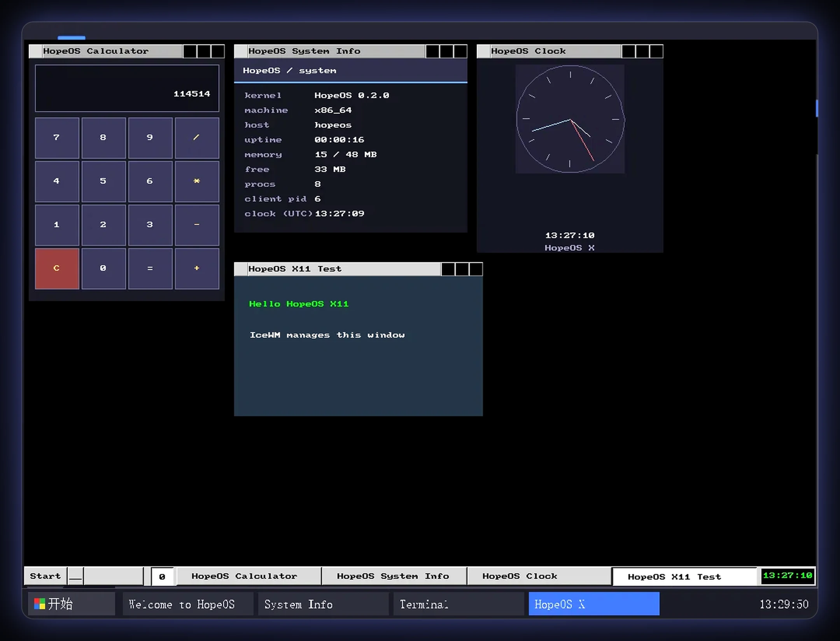Click calculator key 5
The image size is (840, 641).
click(103, 181)
